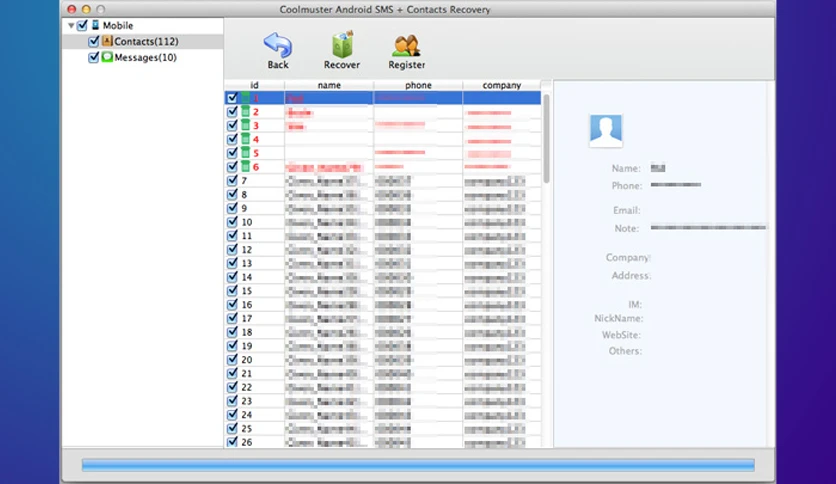This screenshot has width=836, height=484.
Task: Click the Back arrow icon
Action: point(278,45)
